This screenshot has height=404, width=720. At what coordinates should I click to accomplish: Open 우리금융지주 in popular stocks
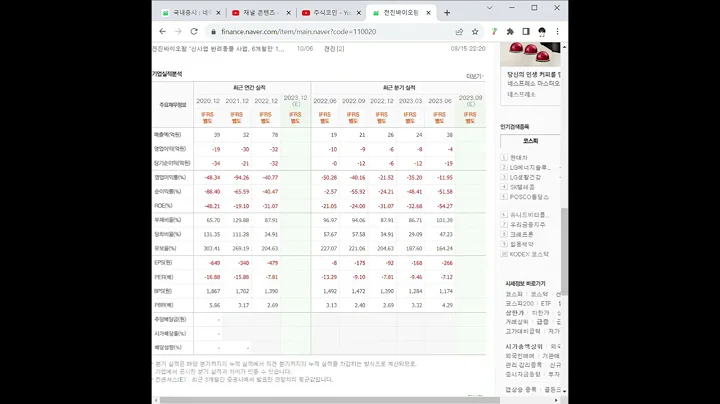click(x=528, y=224)
